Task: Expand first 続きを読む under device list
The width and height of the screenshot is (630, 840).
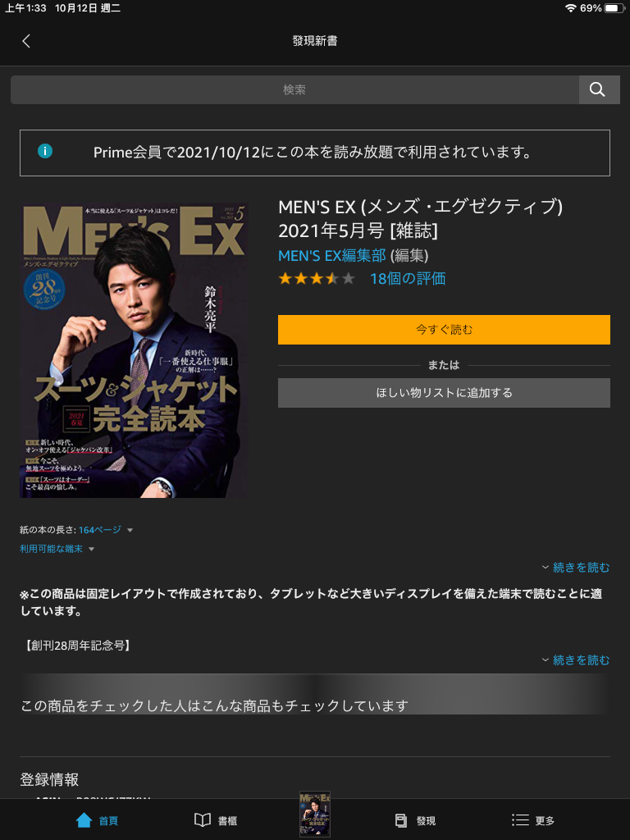Action: 576,568
